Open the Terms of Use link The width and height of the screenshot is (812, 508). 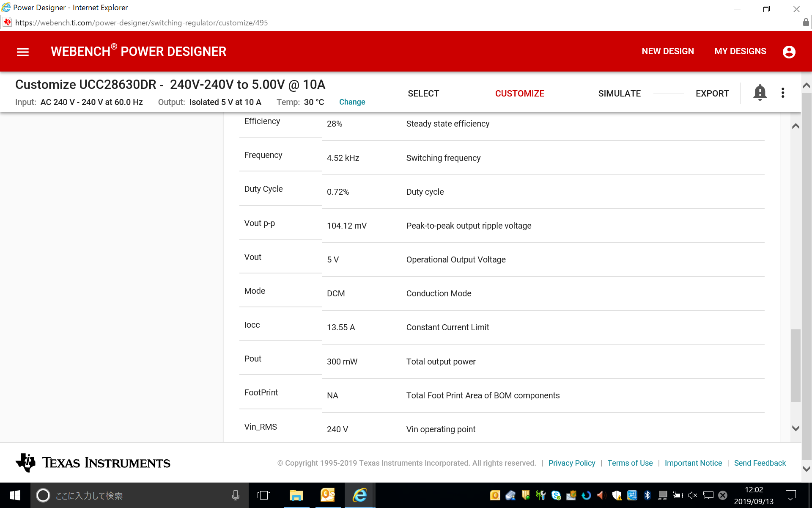coord(630,463)
